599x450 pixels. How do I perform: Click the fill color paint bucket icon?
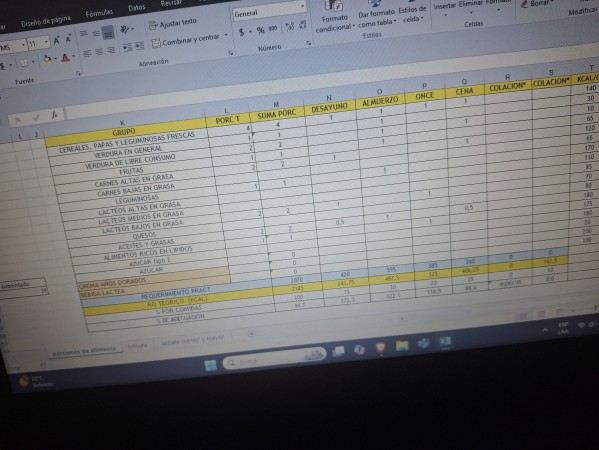click(47, 59)
